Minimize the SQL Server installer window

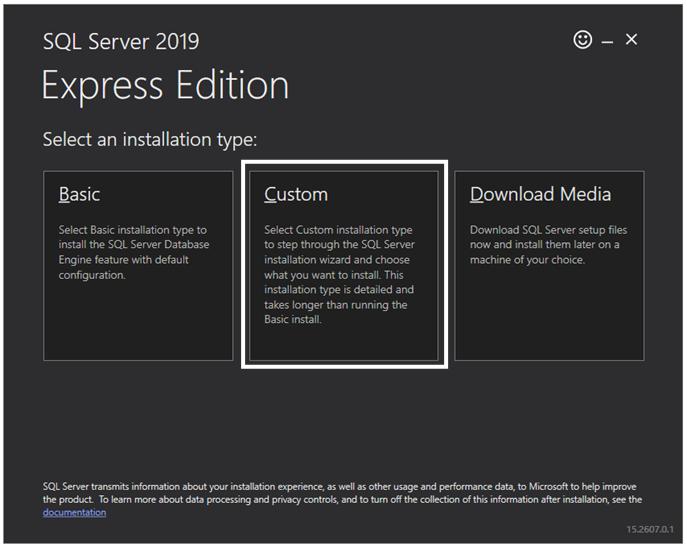click(607, 43)
